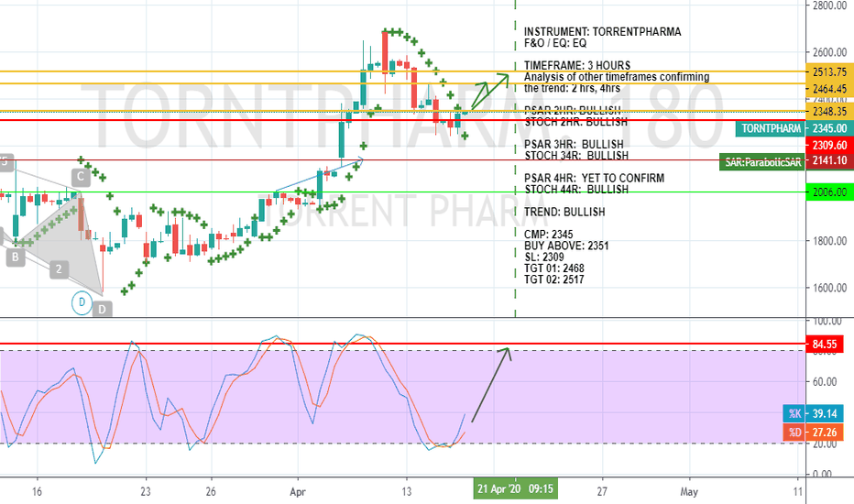Viewport: 854px width, 504px height.
Task: Select the 'TIMEFRAME: 3 HOURS' text line
Action: click(x=577, y=65)
